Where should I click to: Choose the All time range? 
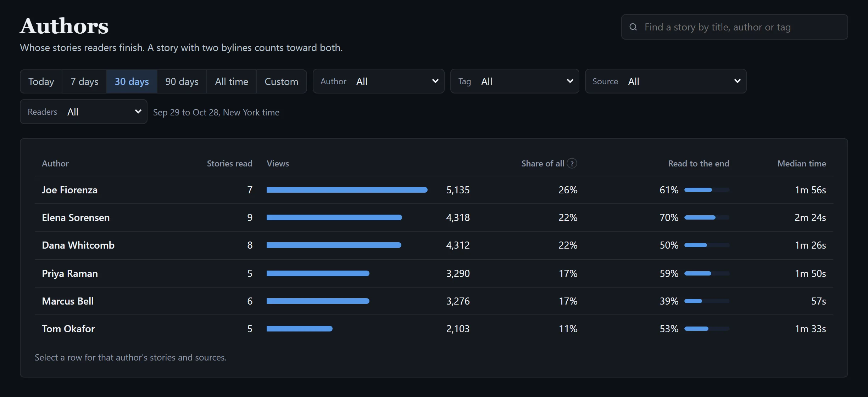(x=232, y=81)
